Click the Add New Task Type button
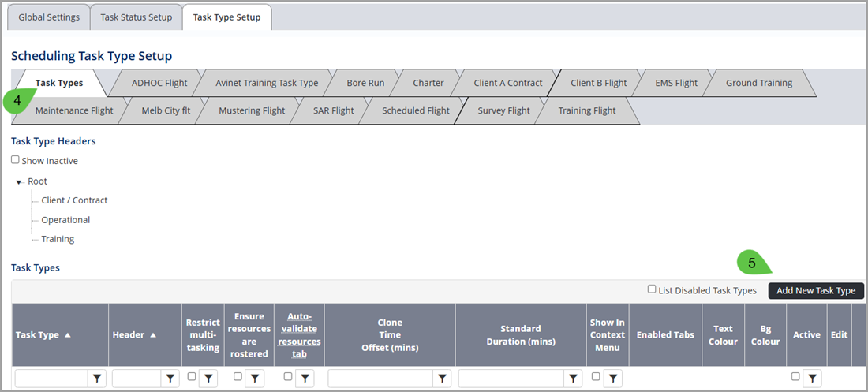This screenshot has width=868, height=392. click(816, 290)
